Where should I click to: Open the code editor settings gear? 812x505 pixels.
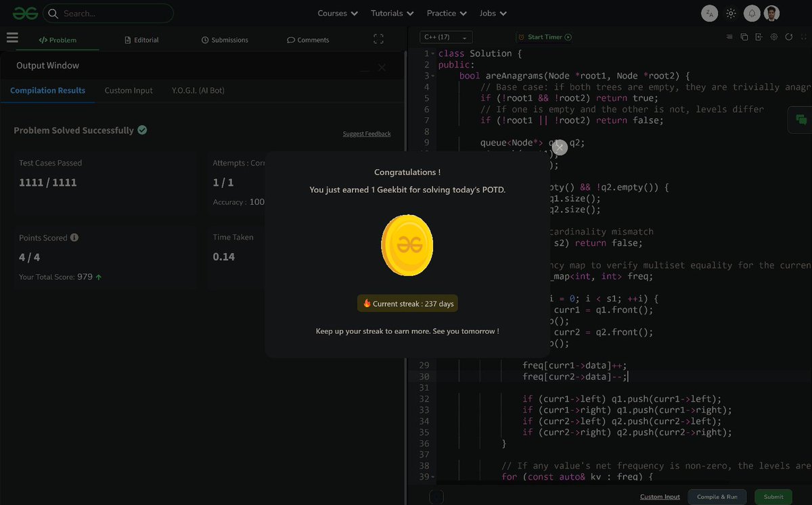click(x=774, y=37)
